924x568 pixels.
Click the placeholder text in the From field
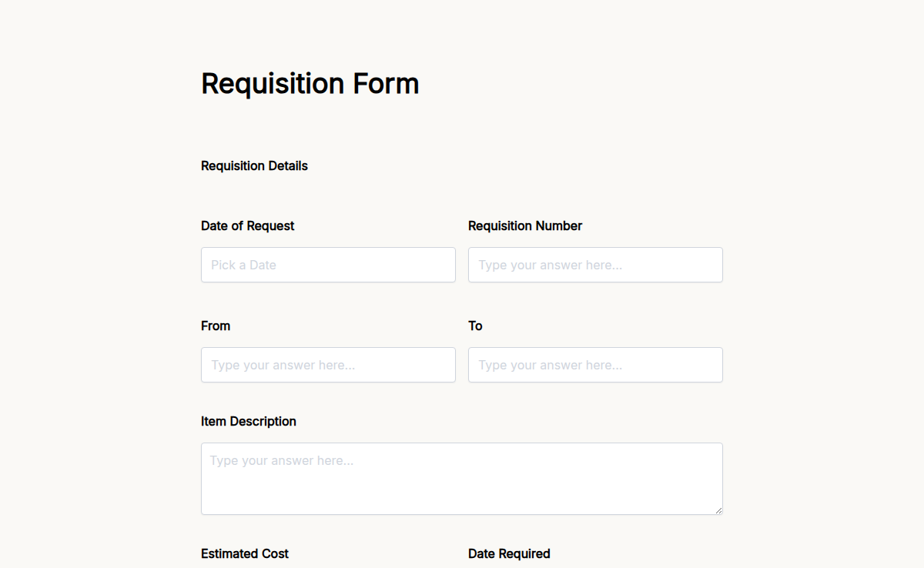pyautogui.click(x=280, y=365)
